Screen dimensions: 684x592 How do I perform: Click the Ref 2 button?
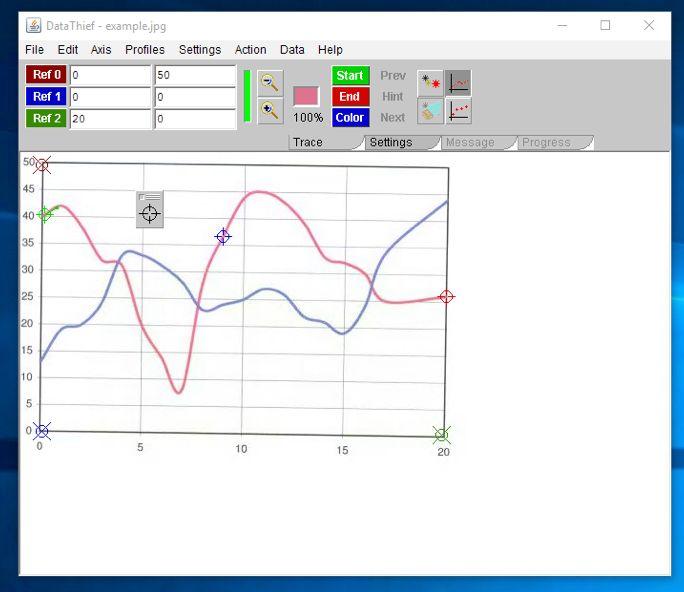tap(46, 118)
